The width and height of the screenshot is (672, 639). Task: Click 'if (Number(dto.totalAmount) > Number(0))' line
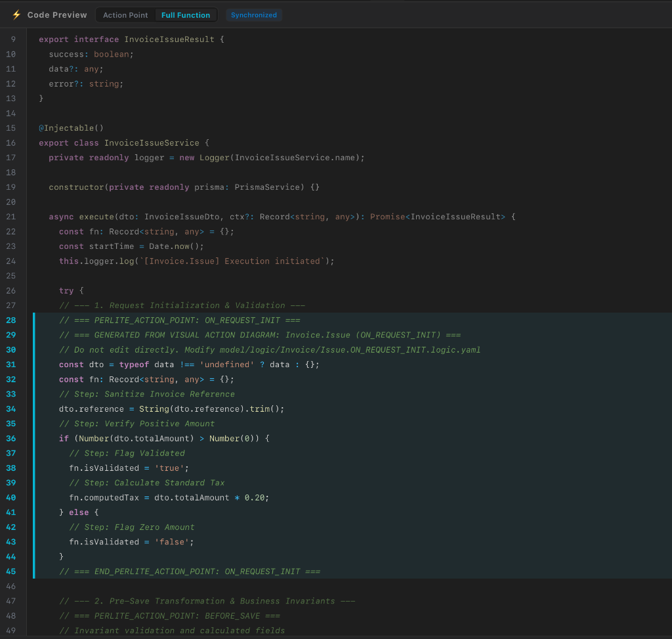pyautogui.click(x=164, y=438)
